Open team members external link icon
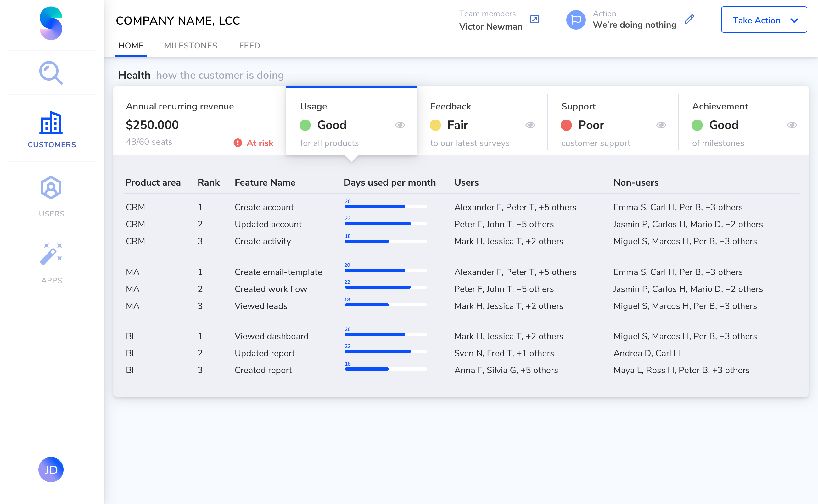This screenshot has height=504, width=818. 534,19
